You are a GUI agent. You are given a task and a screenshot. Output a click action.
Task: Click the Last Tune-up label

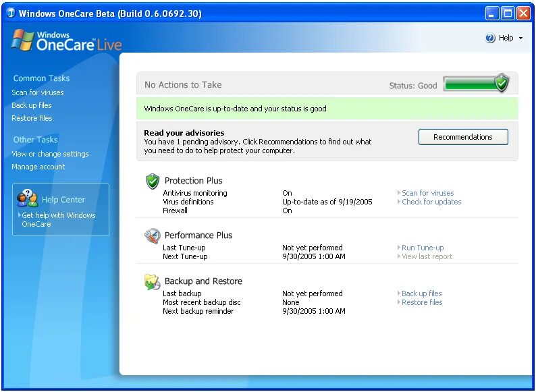184,248
